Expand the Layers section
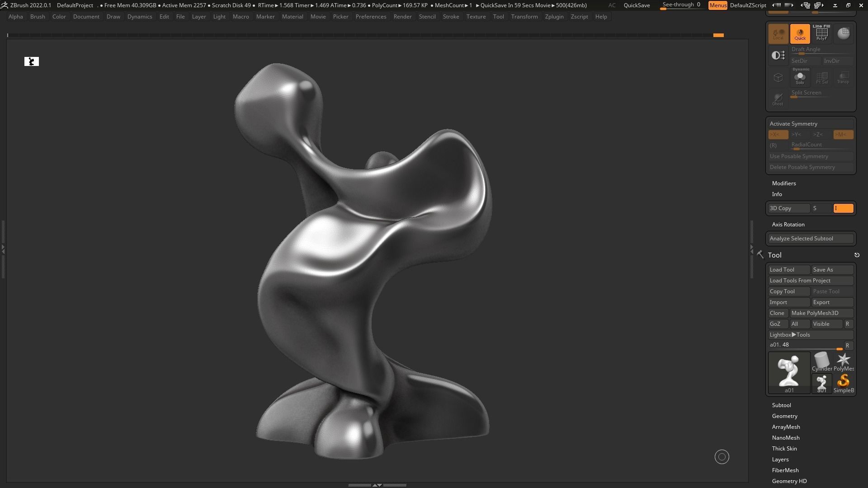The height and width of the screenshot is (488, 868). coord(780,460)
